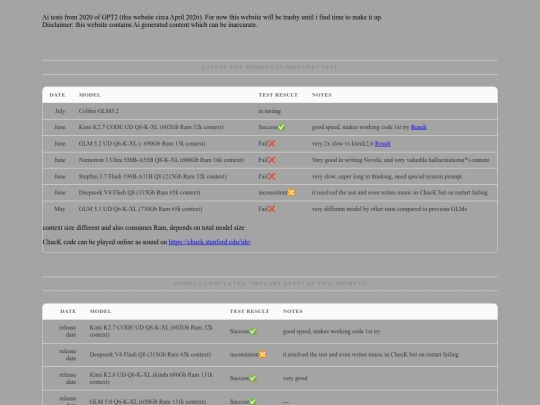Select the 'GLM 5.1 UD Q6-K-XL' model cell
This screenshot has height=405, width=540.
[x=140, y=209]
